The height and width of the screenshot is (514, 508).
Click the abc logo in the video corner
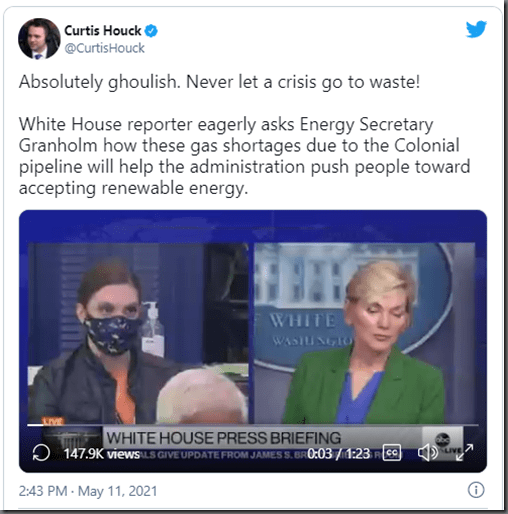443,440
